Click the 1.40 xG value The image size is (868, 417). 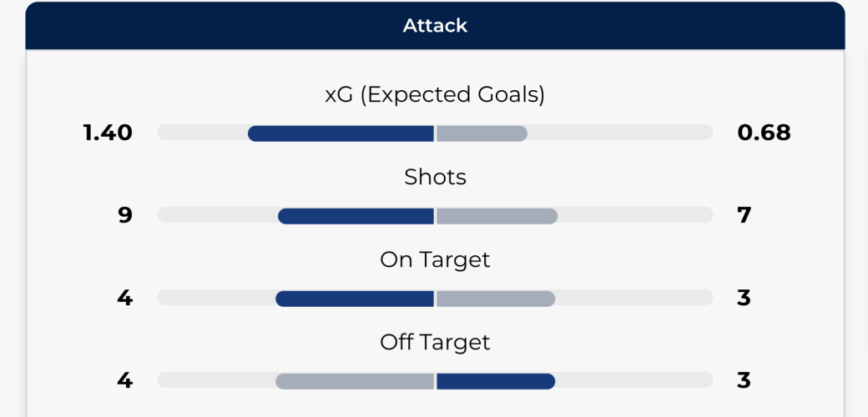108,133
